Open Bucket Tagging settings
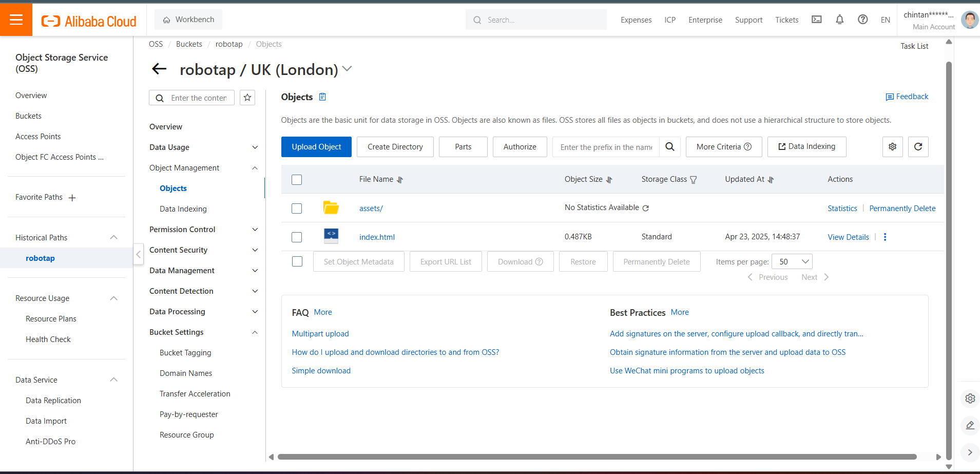This screenshot has height=474, width=980. coord(185,353)
